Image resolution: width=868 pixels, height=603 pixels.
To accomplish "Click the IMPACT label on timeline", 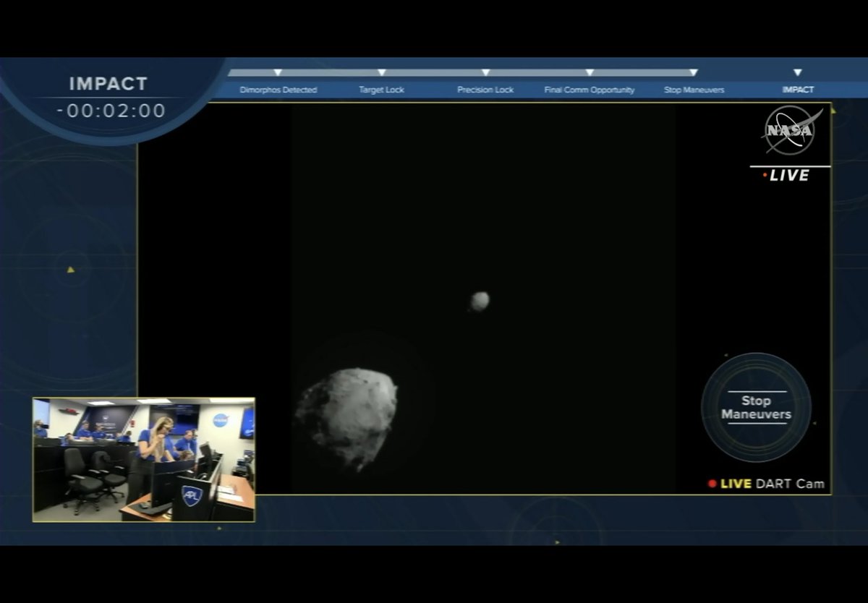I will pos(798,90).
